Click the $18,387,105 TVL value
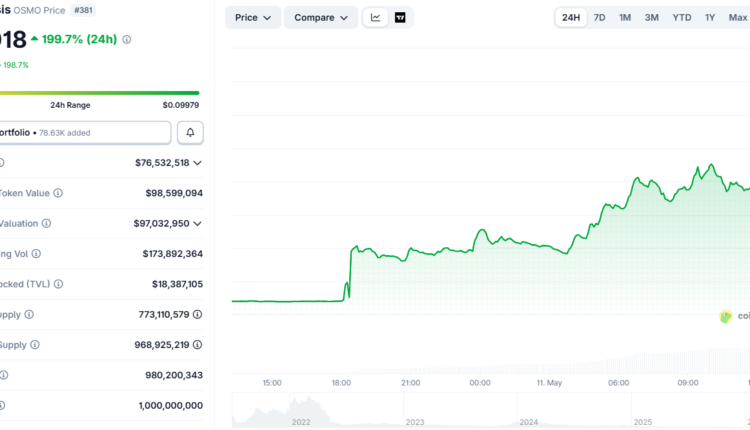750x430 pixels. 177,284
